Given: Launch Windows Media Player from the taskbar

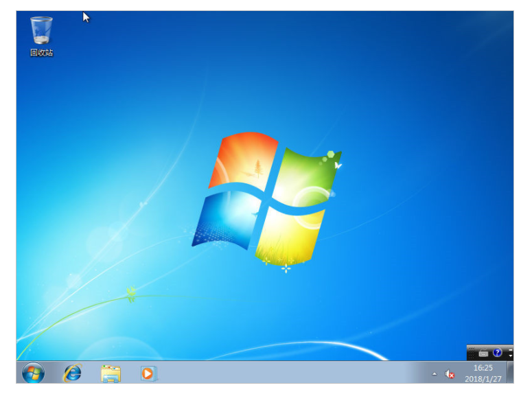Looking at the screenshot, I should tap(148, 373).
